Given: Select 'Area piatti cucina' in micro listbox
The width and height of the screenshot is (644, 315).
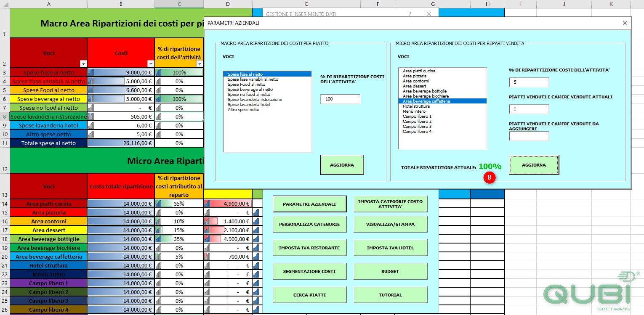Looking at the screenshot, I should click(442, 71).
